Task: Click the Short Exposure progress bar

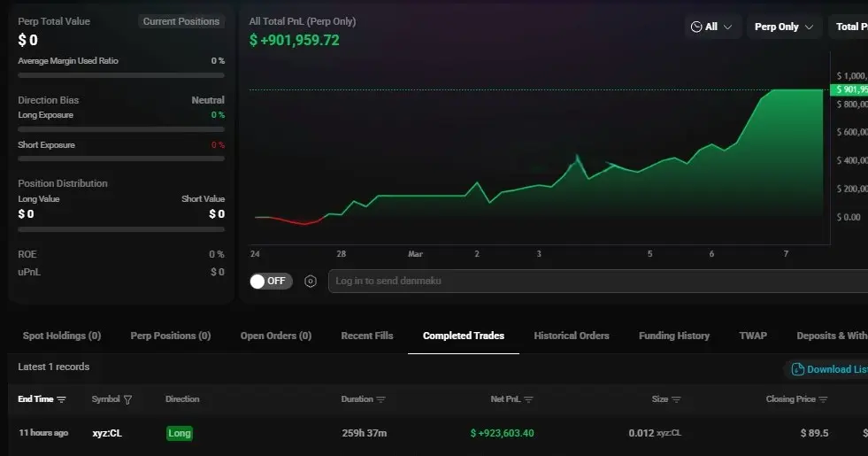Action: [x=121, y=158]
